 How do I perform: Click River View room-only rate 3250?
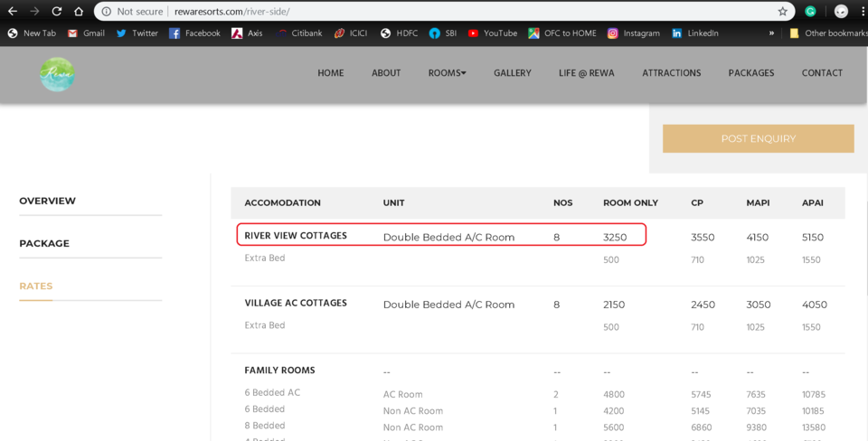coord(615,238)
